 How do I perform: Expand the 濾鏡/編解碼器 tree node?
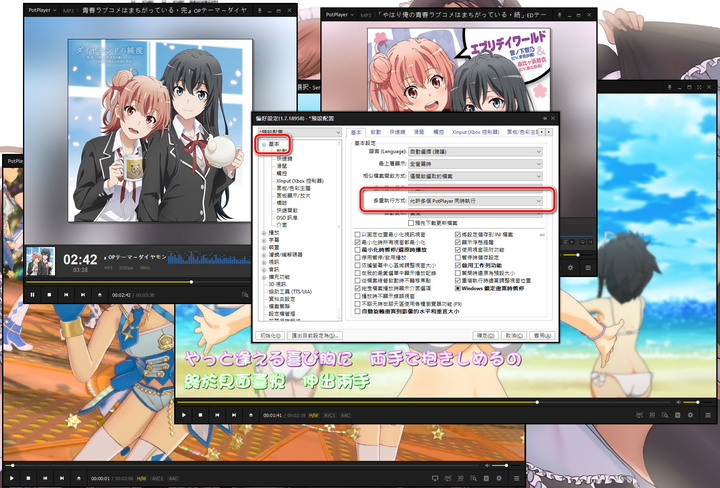tap(264, 255)
